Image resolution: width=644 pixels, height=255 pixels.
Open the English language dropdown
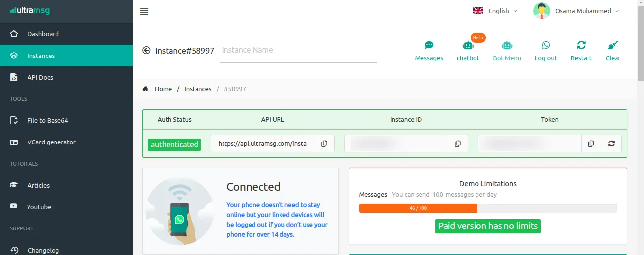tap(495, 11)
